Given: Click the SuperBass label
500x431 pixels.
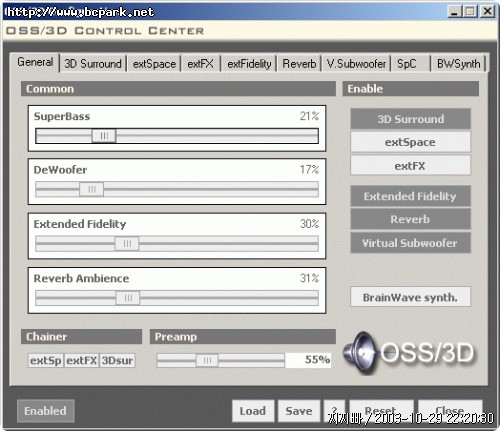Looking at the screenshot, I should [62, 116].
